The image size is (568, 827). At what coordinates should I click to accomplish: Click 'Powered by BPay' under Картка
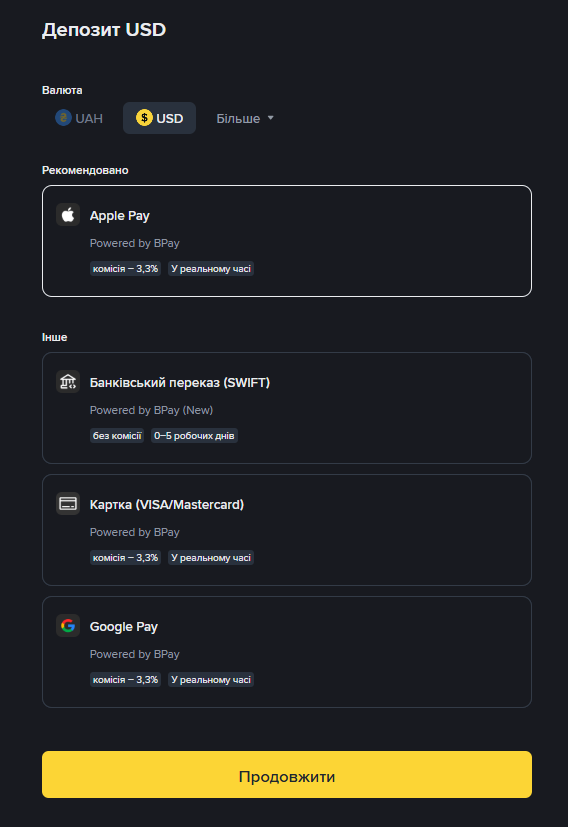[134, 532]
